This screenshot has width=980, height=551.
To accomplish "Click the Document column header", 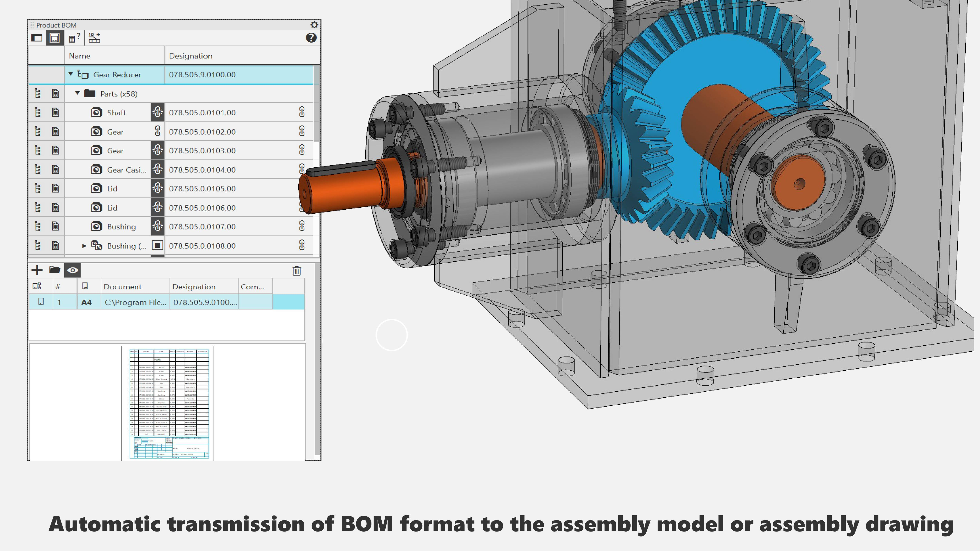I will tap(135, 287).
